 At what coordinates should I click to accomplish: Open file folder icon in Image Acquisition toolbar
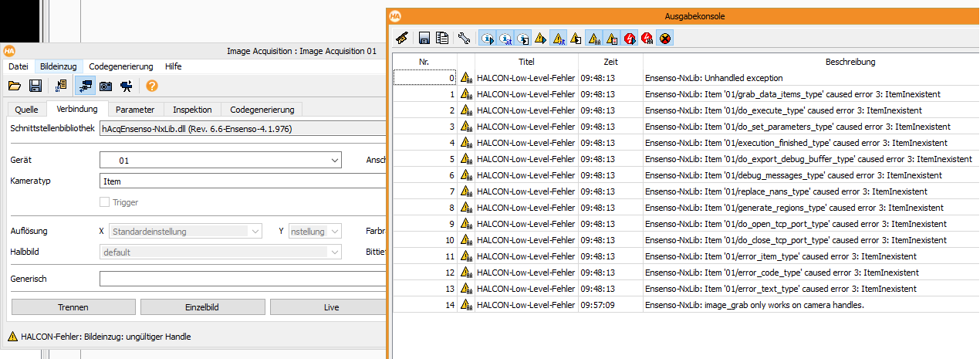tap(14, 86)
